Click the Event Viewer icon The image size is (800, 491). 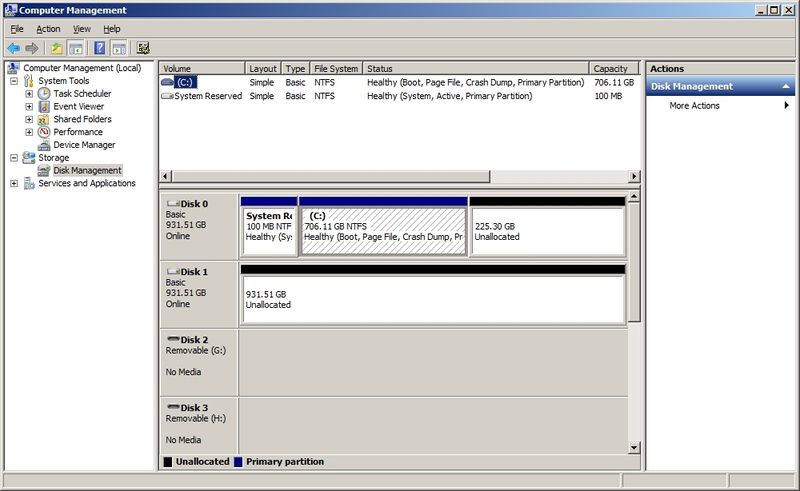coord(44,106)
